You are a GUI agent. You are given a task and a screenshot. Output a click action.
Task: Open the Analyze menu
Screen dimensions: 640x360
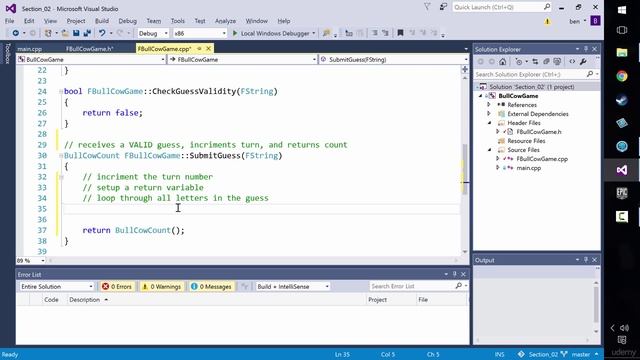225,21
